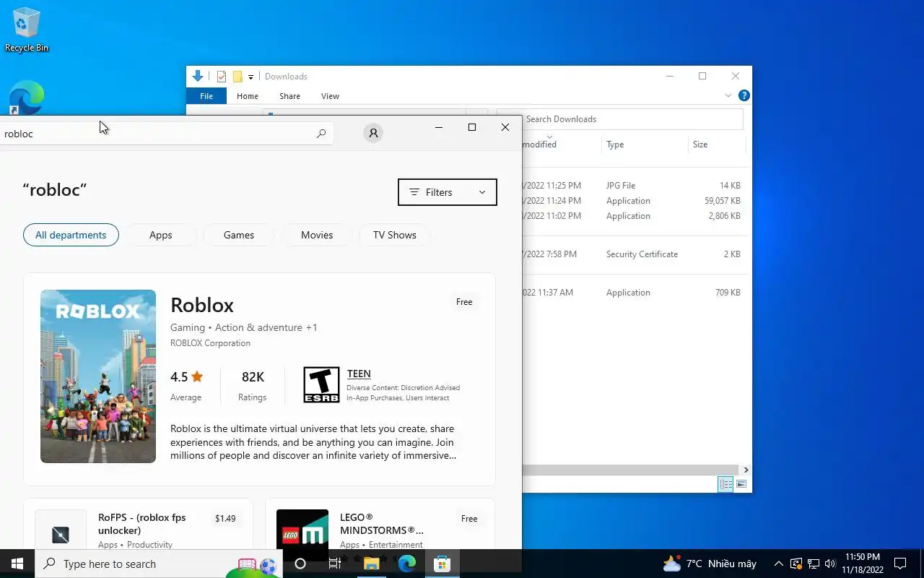Click the 82K Ratings count
The height and width of the screenshot is (578, 924).
point(253,377)
